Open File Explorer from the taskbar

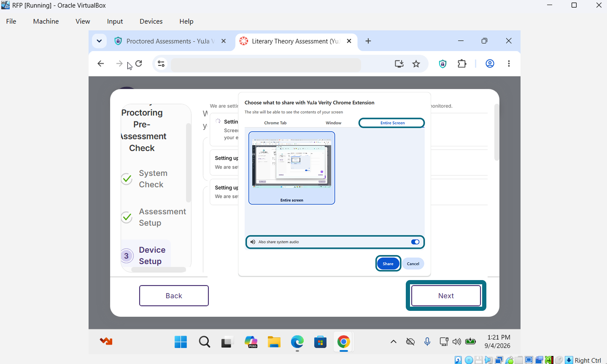(x=274, y=342)
